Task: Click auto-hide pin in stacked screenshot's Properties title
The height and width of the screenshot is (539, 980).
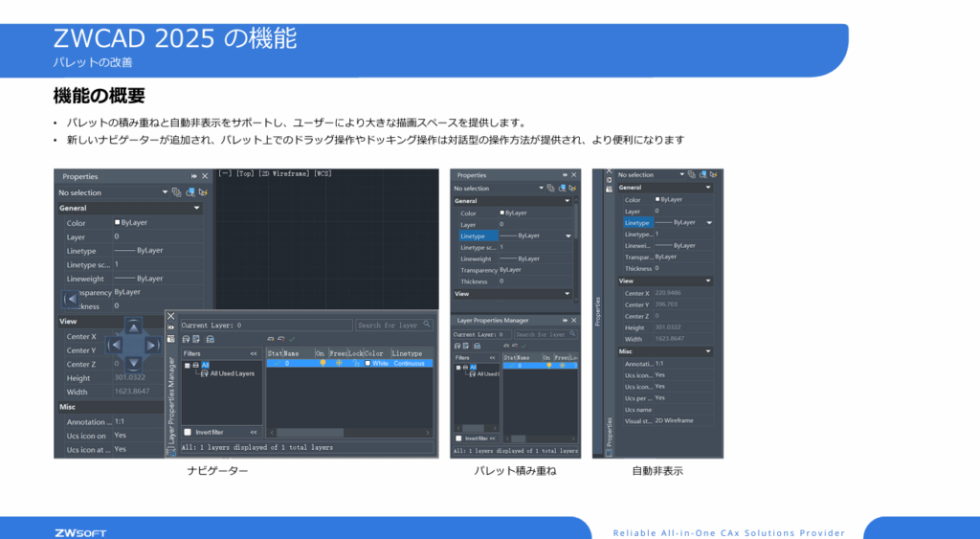Action: (x=565, y=175)
